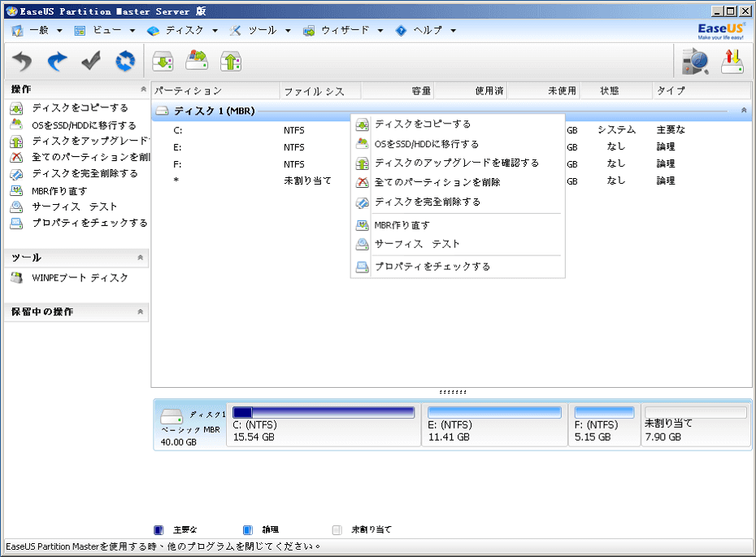
Task: Click the ファイル シス column header
Action: click(320, 90)
